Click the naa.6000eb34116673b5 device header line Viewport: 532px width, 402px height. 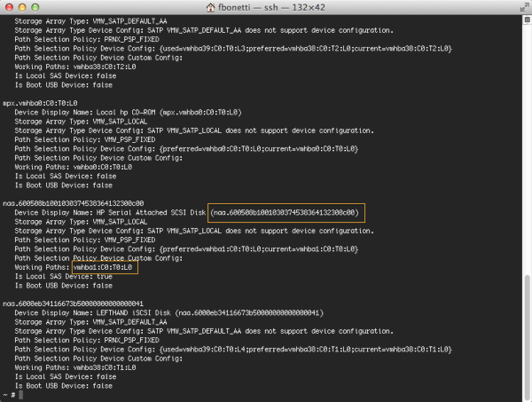point(73,303)
